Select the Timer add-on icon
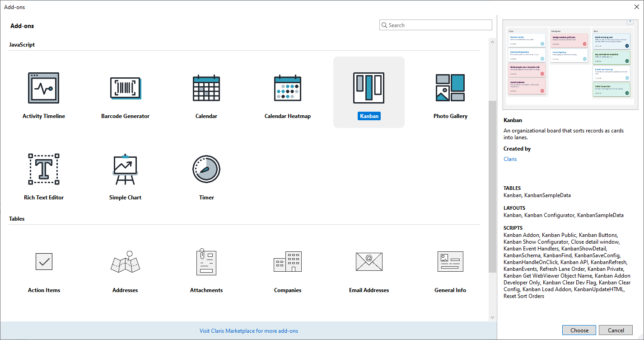Screen dimensions: 644x340 (x=206, y=170)
